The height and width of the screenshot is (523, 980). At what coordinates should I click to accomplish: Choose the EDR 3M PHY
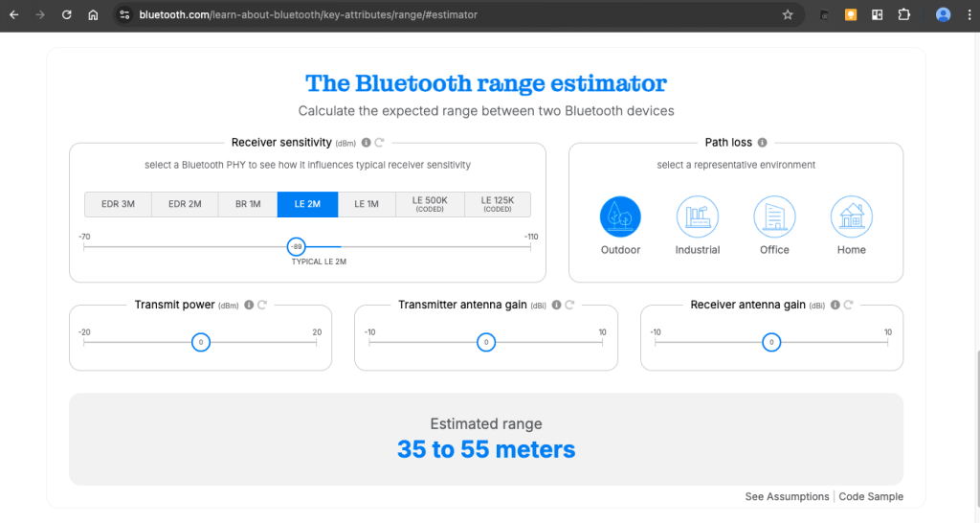pyautogui.click(x=118, y=205)
